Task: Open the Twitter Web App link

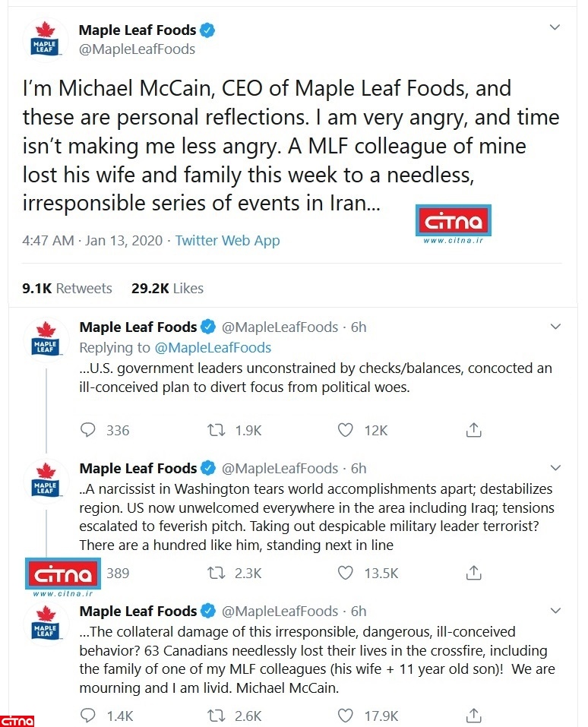Action: coord(227,241)
